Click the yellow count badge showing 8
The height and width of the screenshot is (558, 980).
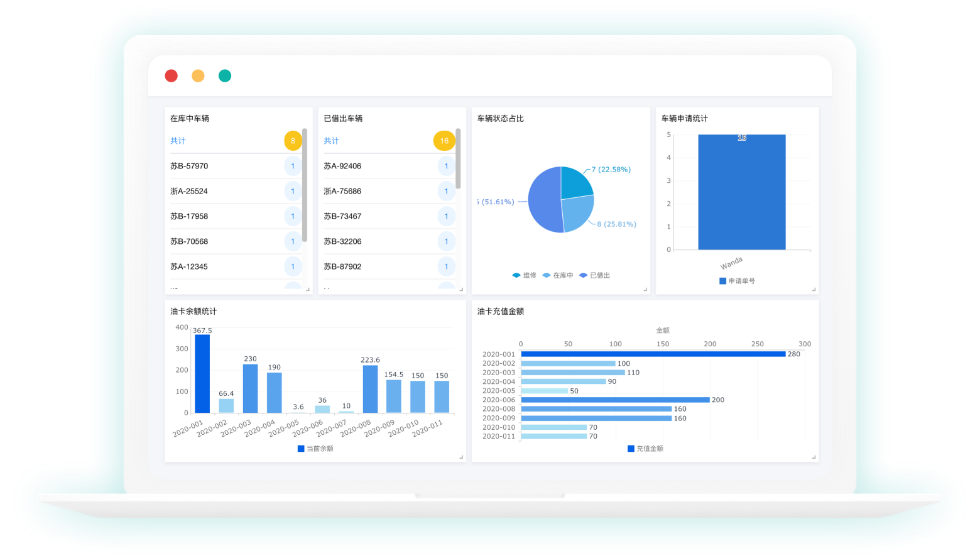(293, 141)
